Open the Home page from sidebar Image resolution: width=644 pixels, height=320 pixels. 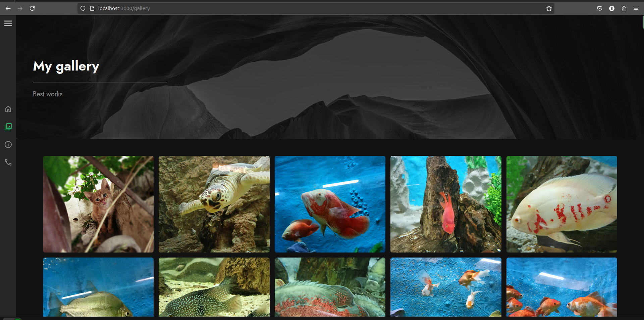[x=8, y=109]
